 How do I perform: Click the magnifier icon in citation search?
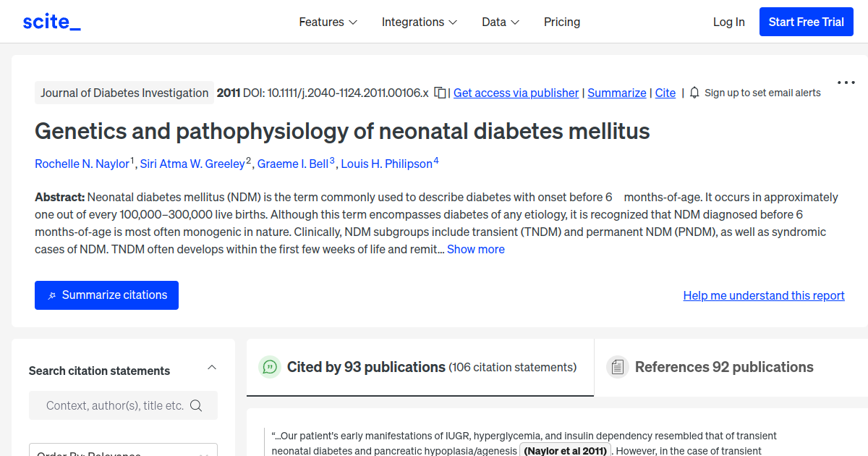(196, 405)
